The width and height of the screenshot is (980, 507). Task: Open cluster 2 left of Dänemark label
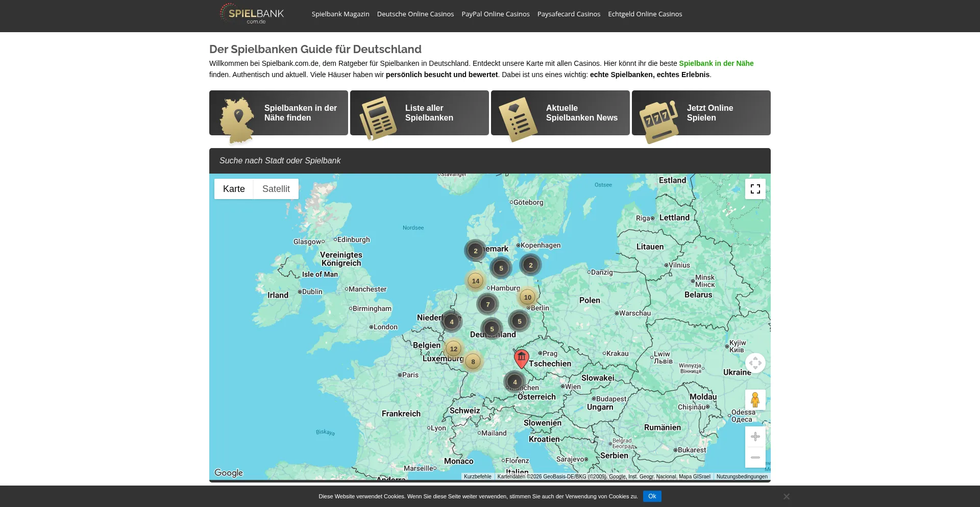(x=476, y=251)
